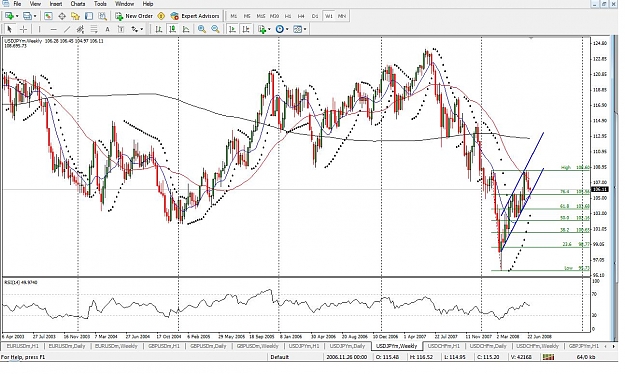Image resolution: width=625 pixels, height=374 pixels.
Task: Toggle chart Auto Scroll
Action: click(232, 29)
